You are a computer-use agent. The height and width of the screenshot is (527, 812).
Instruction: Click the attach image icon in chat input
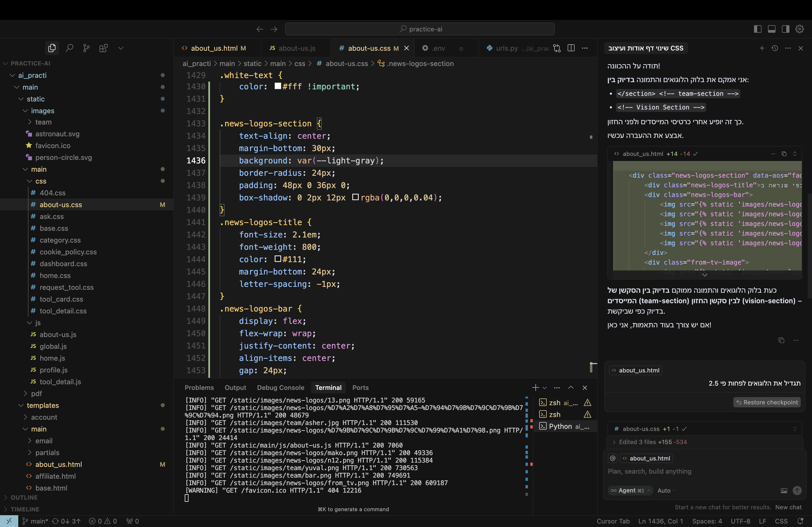click(x=784, y=491)
